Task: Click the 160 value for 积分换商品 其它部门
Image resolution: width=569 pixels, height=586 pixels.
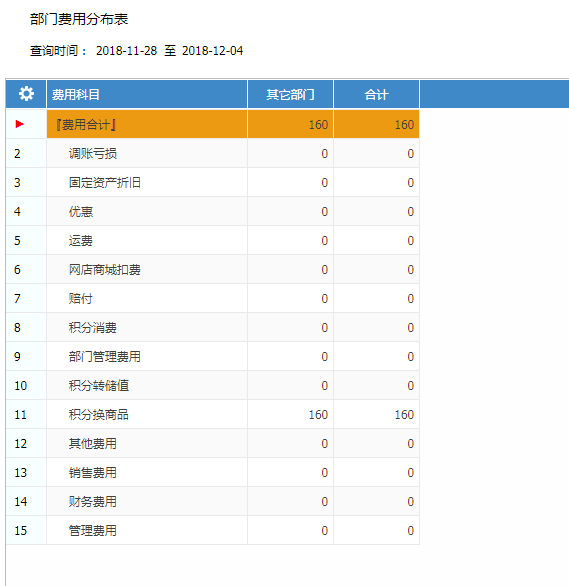Action: [x=318, y=414]
